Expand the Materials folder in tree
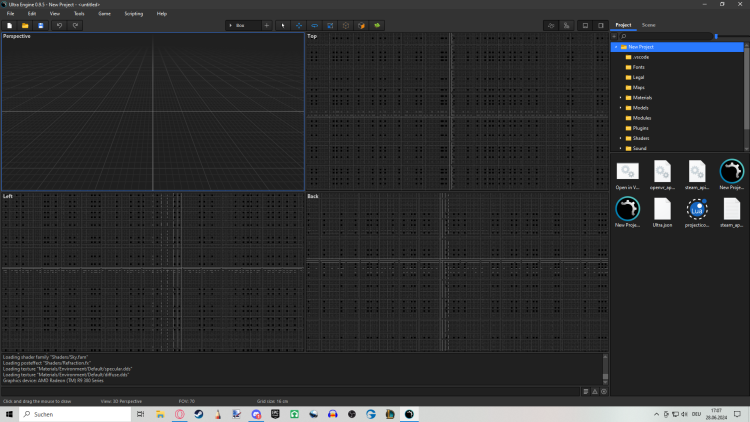The width and height of the screenshot is (750, 422). coord(620,98)
